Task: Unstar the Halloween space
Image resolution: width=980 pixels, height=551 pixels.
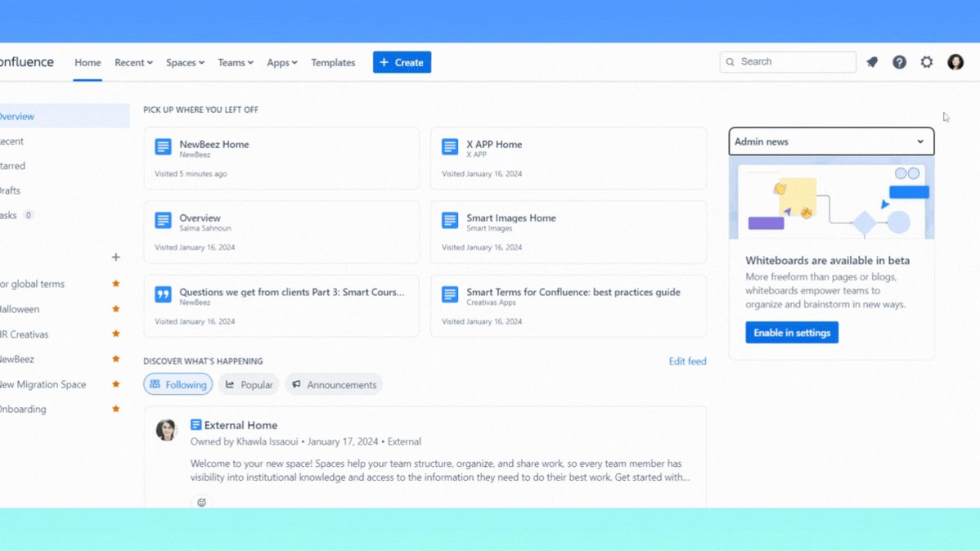Action: pyautogui.click(x=115, y=309)
